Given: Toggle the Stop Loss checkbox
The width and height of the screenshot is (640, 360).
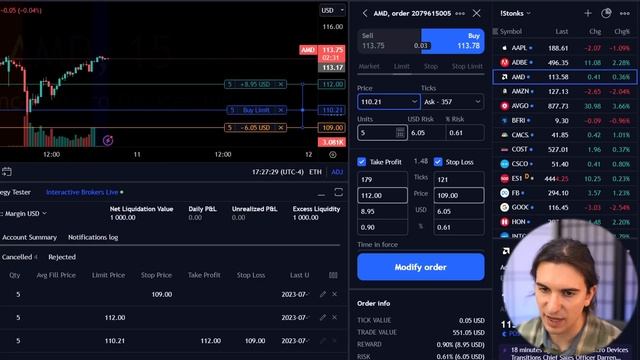Looking at the screenshot, I should pos(438,162).
